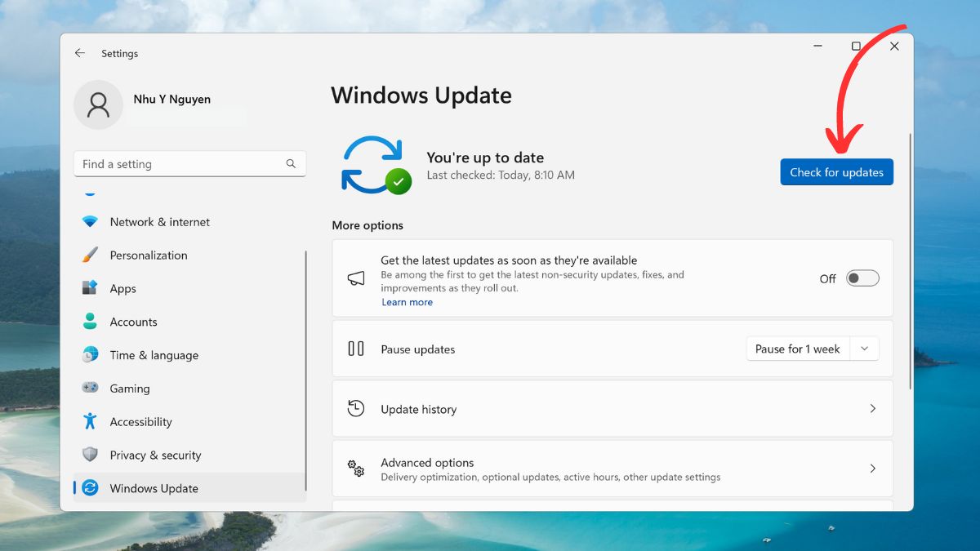Click the "You're up to date" text
980x551 pixels.
485,158
